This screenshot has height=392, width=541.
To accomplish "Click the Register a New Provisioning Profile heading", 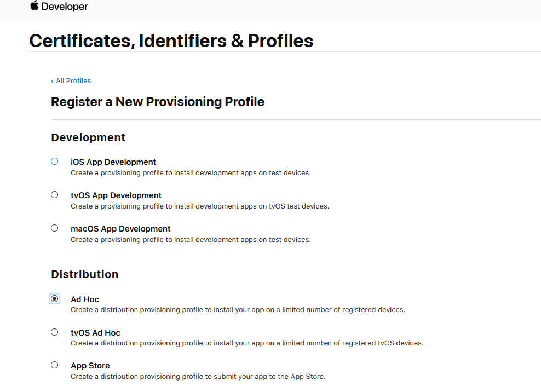I will pyautogui.click(x=158, y=102).
